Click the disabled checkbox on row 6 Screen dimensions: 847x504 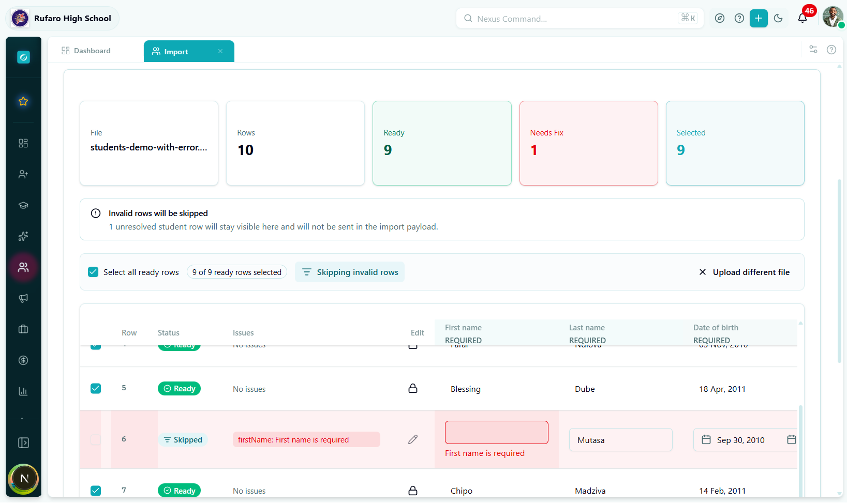[96, 440]
